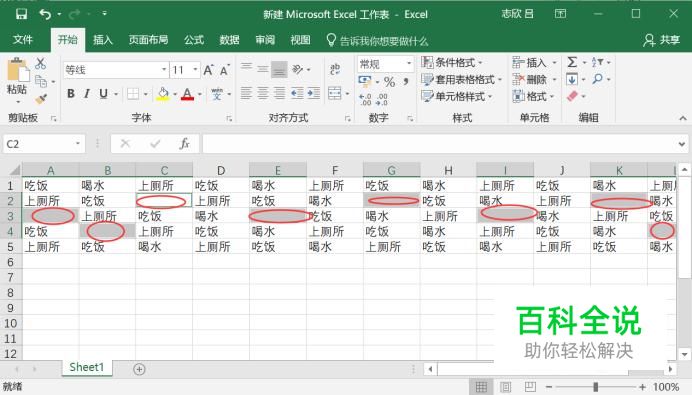The width and height of the screenshot is (692, 395).
Task: Click the AutoSum sigma icon
Action: click(572, 62)
